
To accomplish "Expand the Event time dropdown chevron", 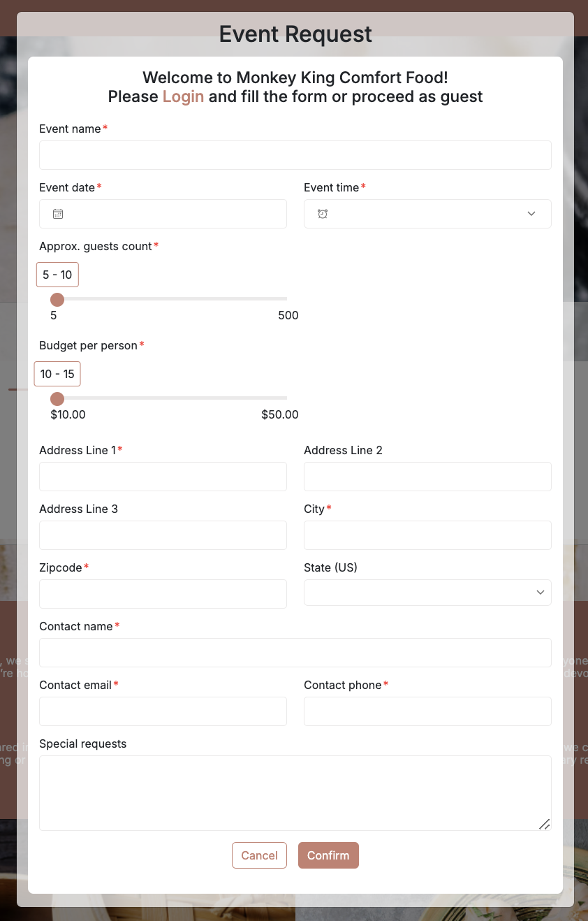I will (x=531, y=214).
